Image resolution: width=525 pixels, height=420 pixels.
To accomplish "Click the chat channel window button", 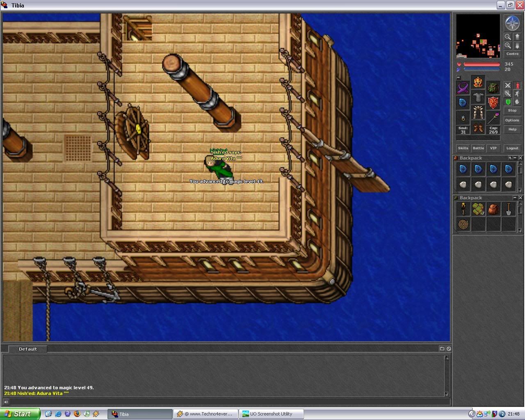I will click(442, 349).
